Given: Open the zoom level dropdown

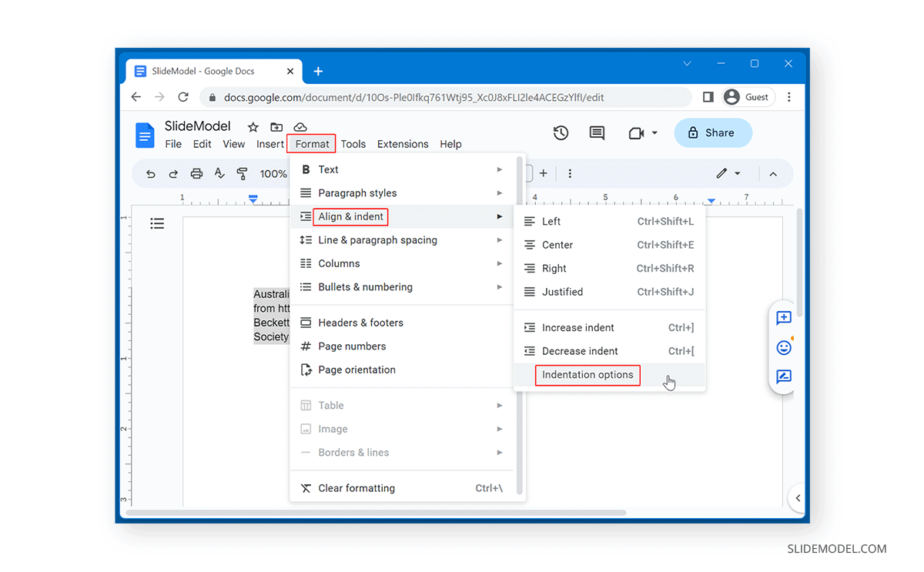Looking at the screenshot, I should (x=273, y=173).
